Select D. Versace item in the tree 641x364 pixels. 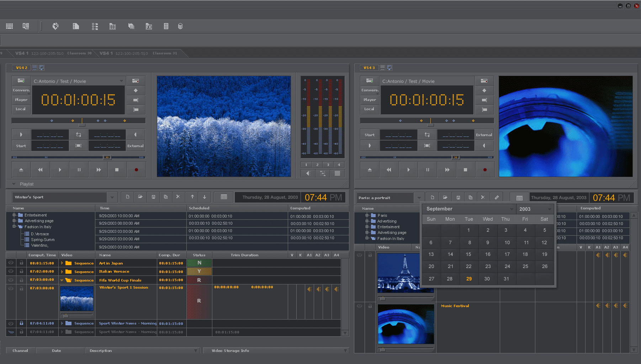click(40, 234)
